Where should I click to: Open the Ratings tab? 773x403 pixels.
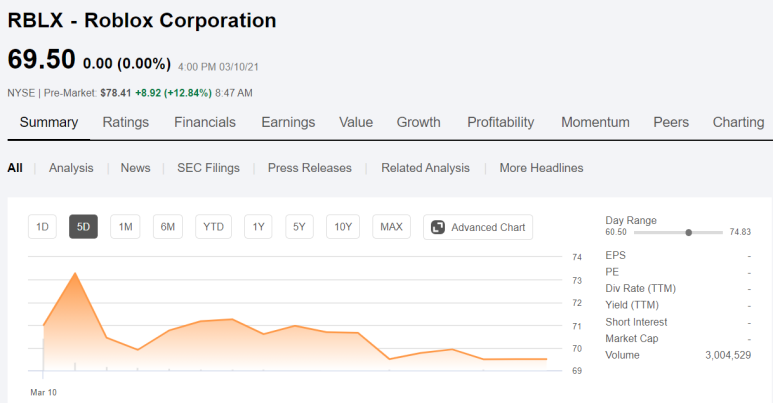coord(126,122)
